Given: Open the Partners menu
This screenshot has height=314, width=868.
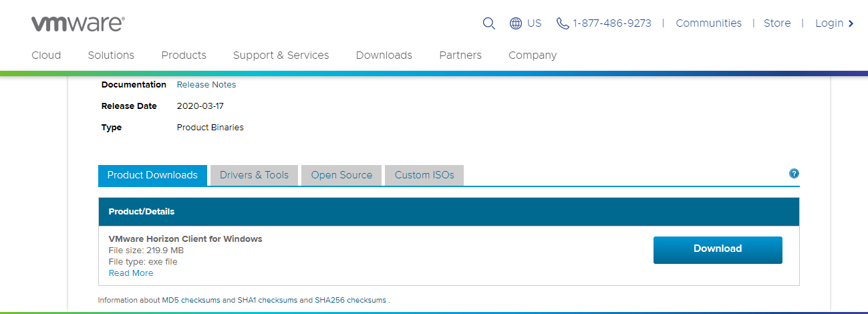Looking at the screenshot, I should tap(460, 55).
